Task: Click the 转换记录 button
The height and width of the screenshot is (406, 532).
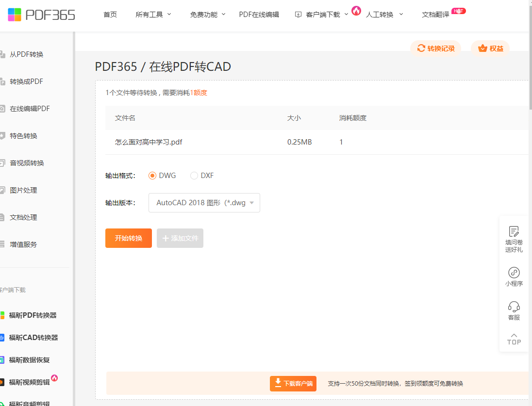Action: click(x=435, y=49)
